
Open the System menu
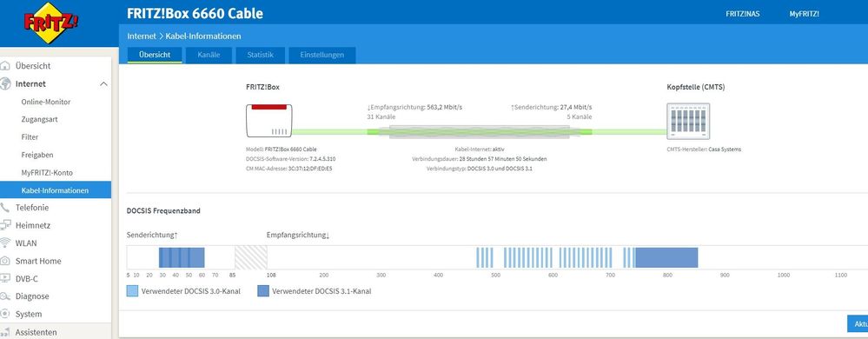[x=29, y=314]
